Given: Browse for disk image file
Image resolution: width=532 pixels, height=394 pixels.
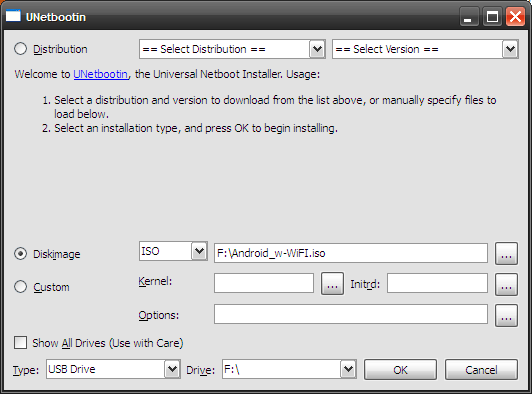Looking at the screenshot, I should pyautogui.click(x=506, y=253).
